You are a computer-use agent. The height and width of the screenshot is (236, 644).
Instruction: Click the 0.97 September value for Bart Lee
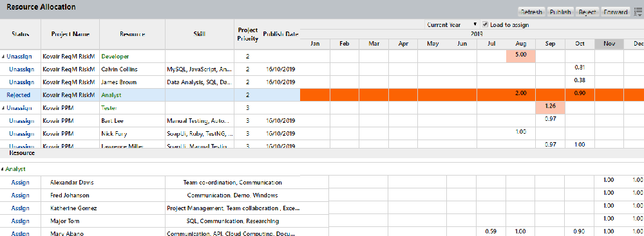[551, 118]
